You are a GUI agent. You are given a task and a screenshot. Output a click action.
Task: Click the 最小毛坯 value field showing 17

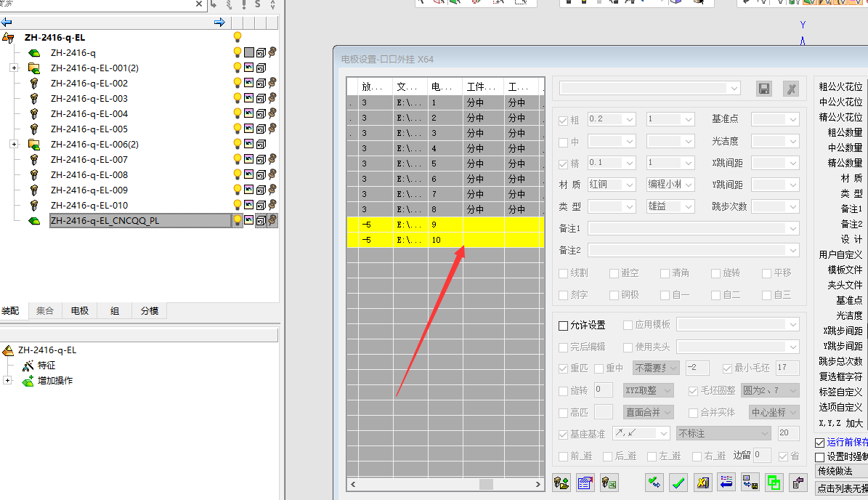pyautogui.click(x=787, y=368)
